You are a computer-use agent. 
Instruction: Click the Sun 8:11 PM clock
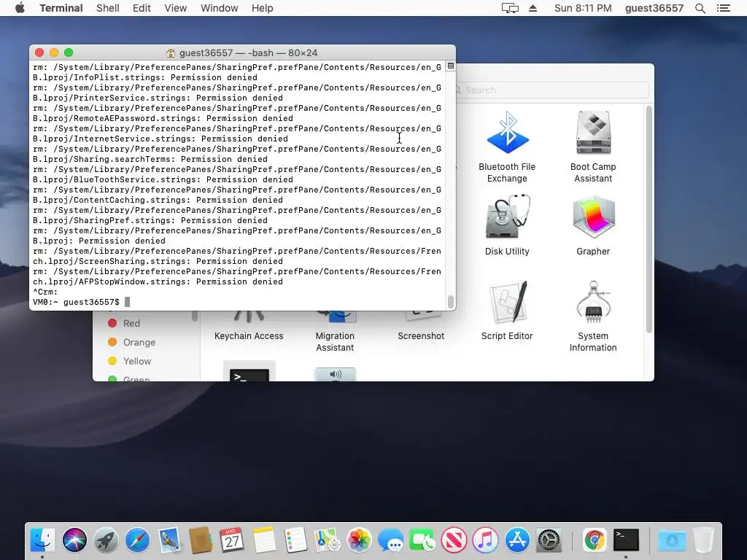pyautogui.click(x=583, y=8)
